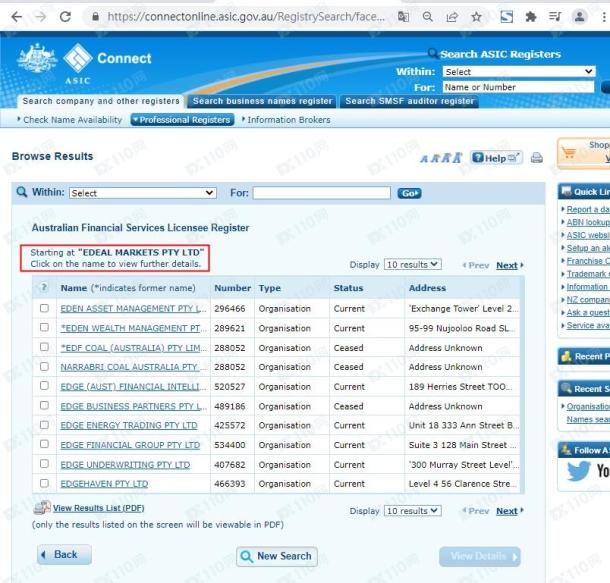Expand Check Name Availability menu
610x583 pixels.
point(70,120)
